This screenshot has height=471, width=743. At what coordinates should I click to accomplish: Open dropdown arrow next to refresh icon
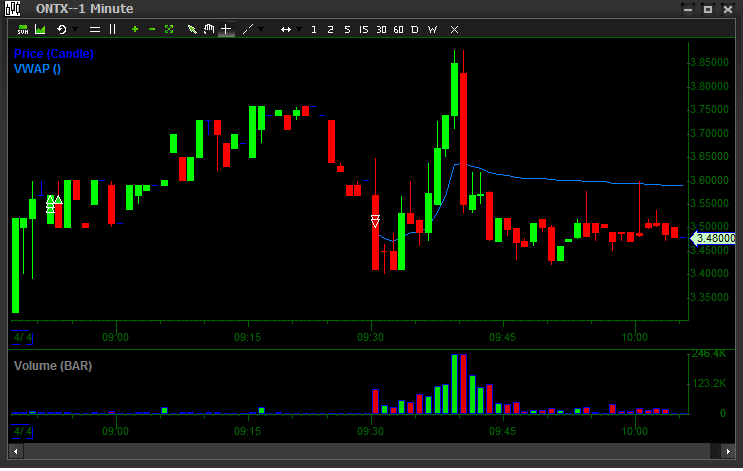pyautogui.click(x=75, y=29)
